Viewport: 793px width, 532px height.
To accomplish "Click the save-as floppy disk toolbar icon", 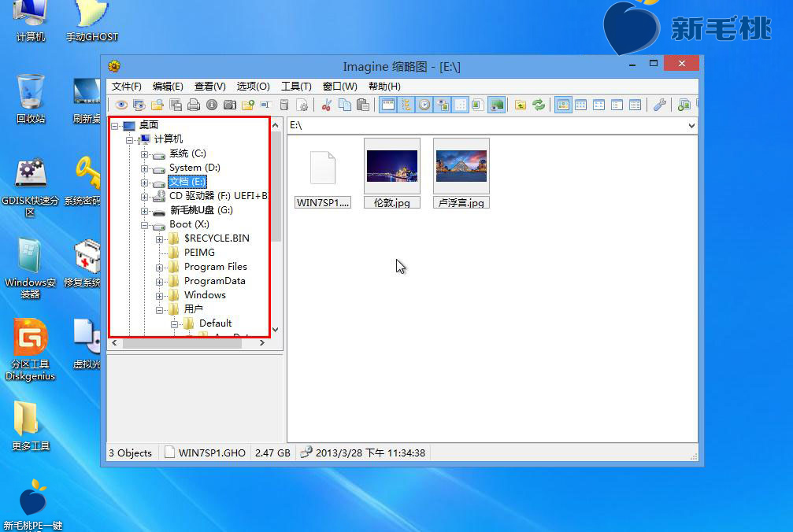I will pyautogui.click(x=176, y=105).
